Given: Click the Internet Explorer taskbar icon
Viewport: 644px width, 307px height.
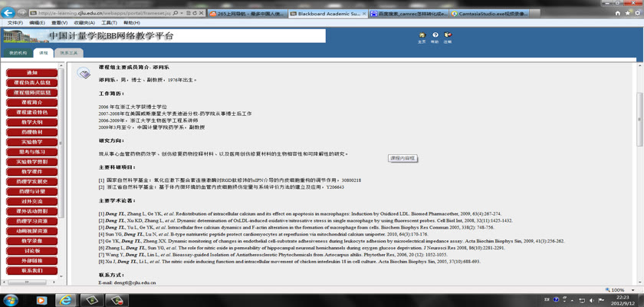Looking at the screenshot, I should 66,300.
